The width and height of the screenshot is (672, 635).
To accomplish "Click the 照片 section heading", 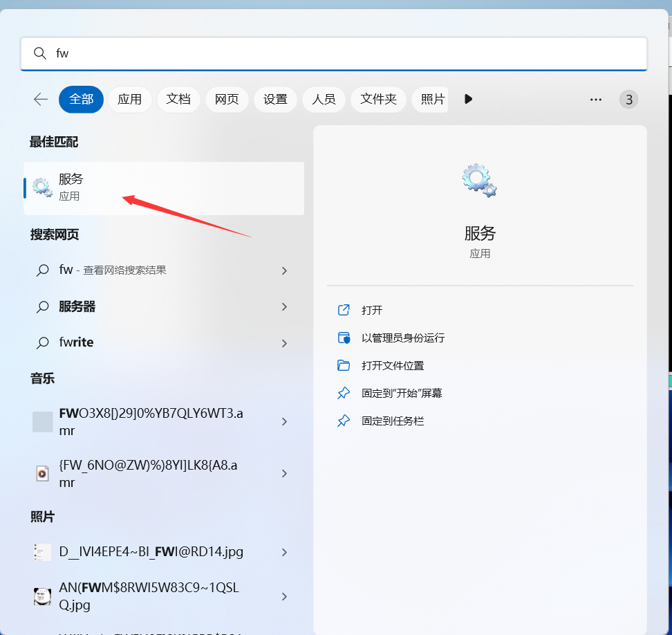I will [x=42, y=517].
